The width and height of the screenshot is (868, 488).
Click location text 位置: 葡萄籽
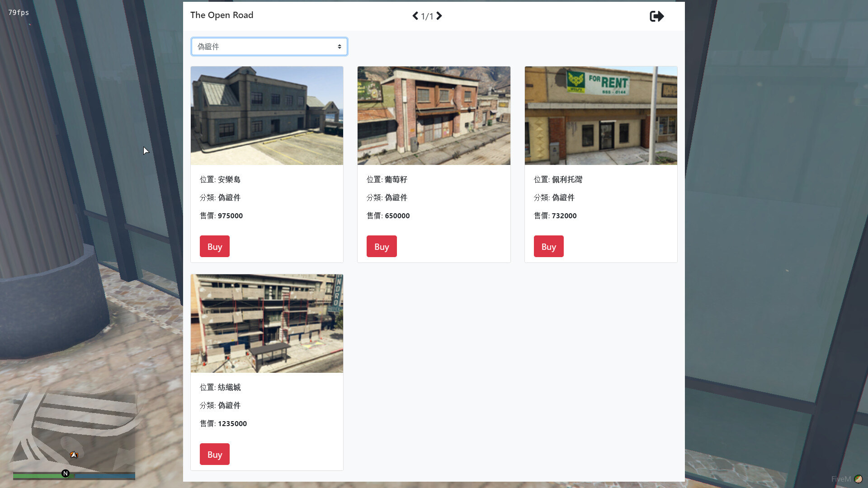tap(387, 179)
